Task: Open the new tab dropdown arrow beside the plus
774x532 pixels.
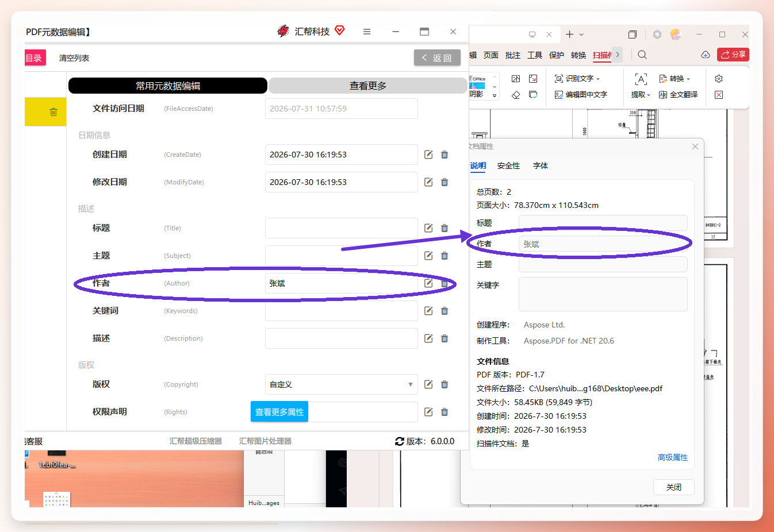Action: pyautogui.click(x=581, y=34)
